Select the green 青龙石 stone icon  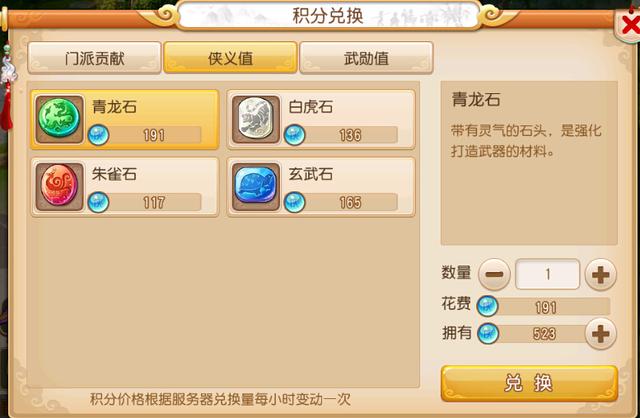[59, 119]
